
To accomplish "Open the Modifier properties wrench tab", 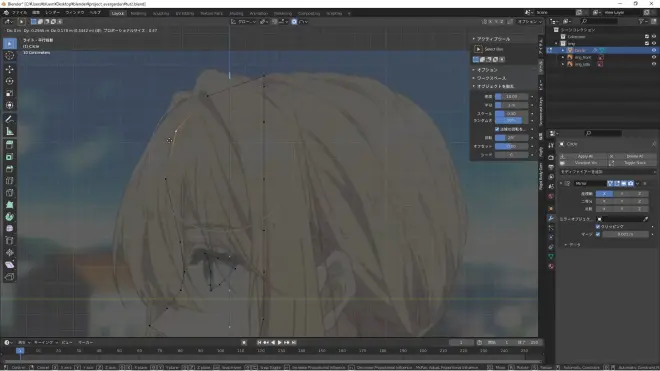I will 551,218.
